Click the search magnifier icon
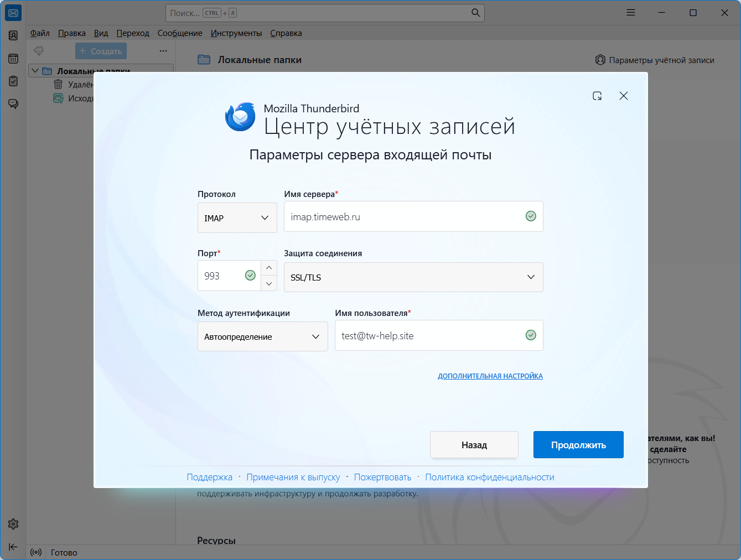 [x=475, y=13]
